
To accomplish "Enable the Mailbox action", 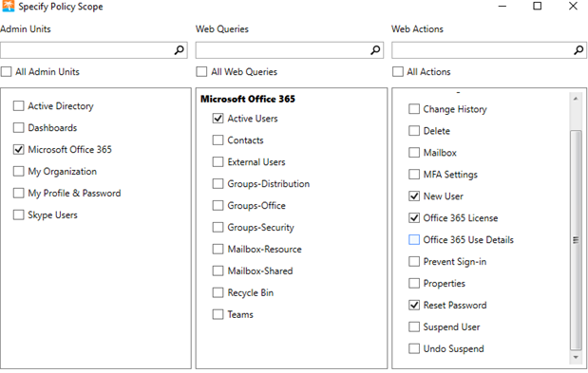I will pos(414,153).
